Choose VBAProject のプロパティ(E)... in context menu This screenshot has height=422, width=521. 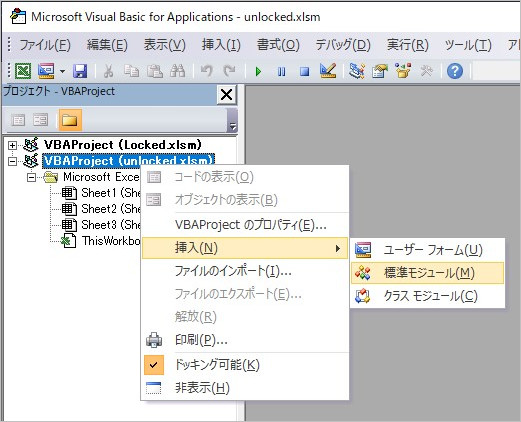(x=245, y=225)
